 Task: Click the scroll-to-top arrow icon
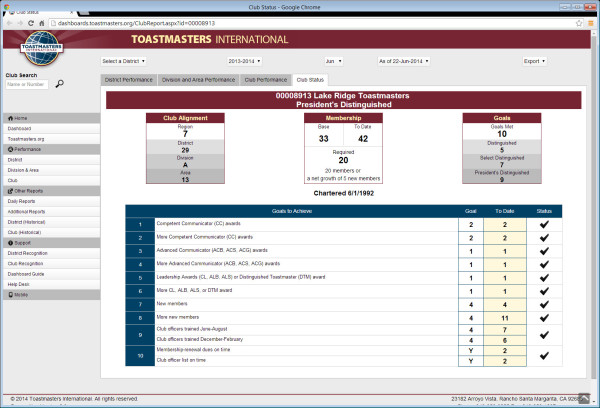(x=584, y=398)
